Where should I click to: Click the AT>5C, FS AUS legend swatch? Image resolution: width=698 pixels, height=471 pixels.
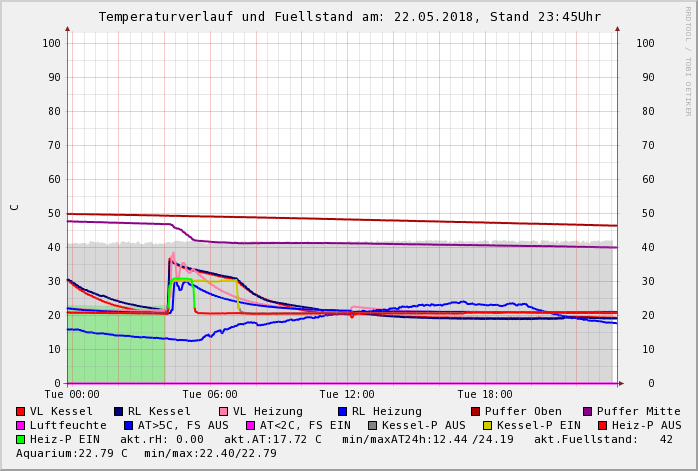tap(128, 425)
